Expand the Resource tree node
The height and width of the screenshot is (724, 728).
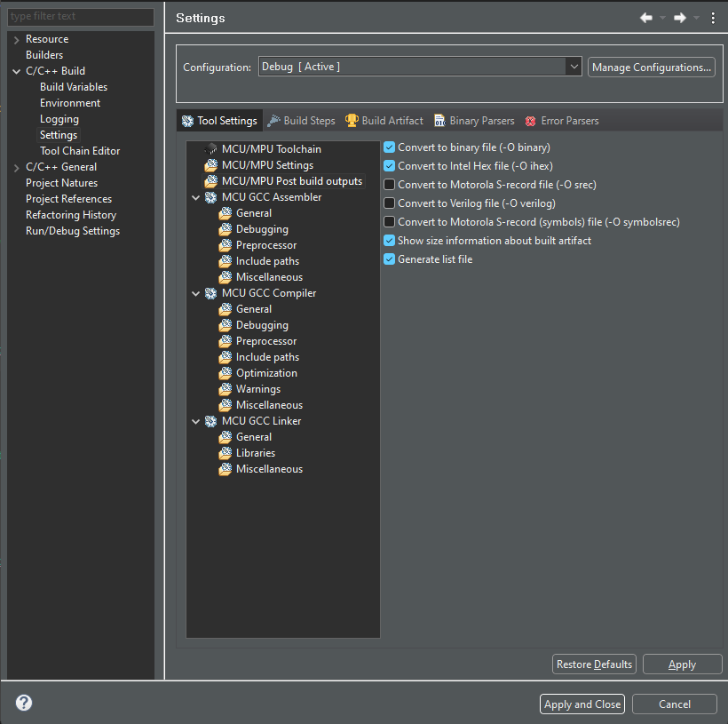coord(16,39)
